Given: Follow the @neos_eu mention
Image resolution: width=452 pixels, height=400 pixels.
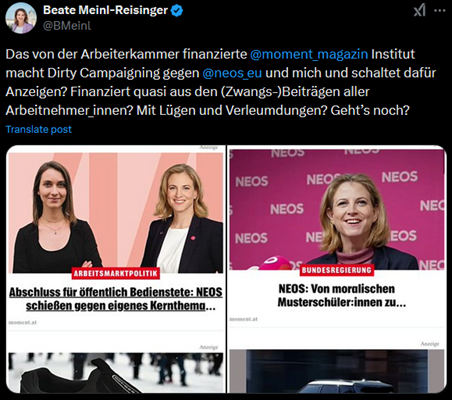Looking at the screenshot, I should coord(232,73).
